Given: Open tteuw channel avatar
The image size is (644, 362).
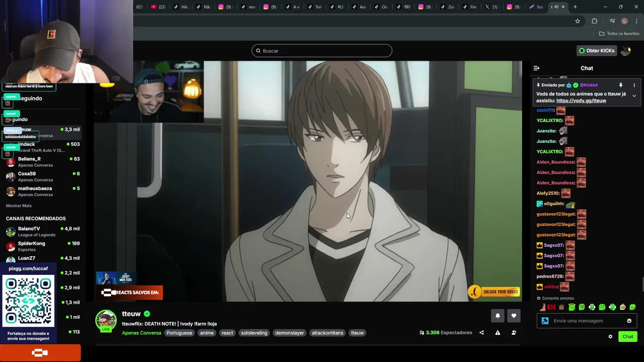Looking at the screenshot, I should [x=106, y=321].
